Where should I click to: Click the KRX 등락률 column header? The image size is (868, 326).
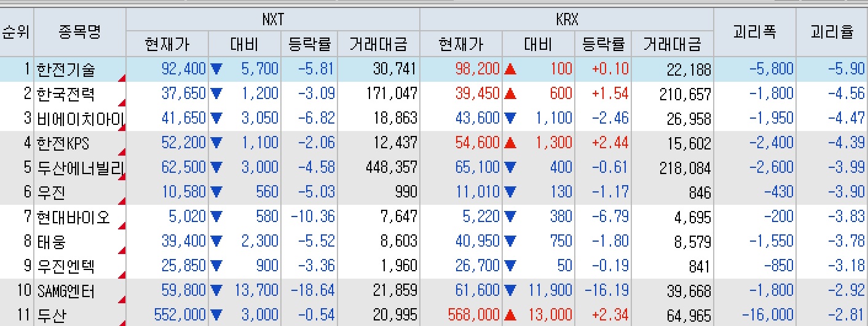click(x=604, y=45)
